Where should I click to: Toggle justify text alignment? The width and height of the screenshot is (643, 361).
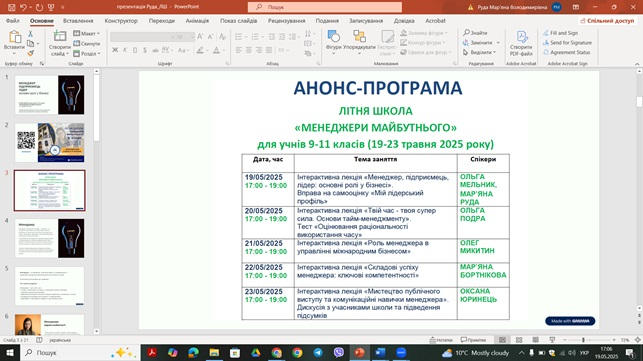point(269,50)
